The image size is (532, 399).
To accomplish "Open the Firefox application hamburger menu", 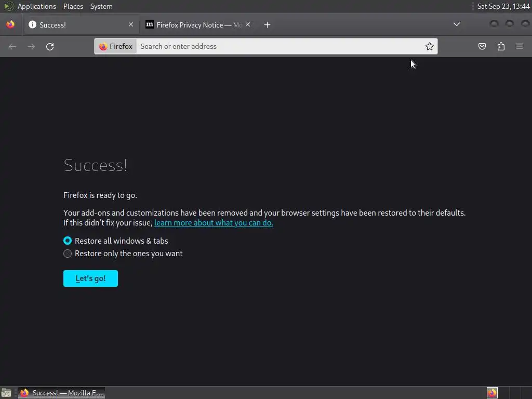I will (x=520, y=46).
